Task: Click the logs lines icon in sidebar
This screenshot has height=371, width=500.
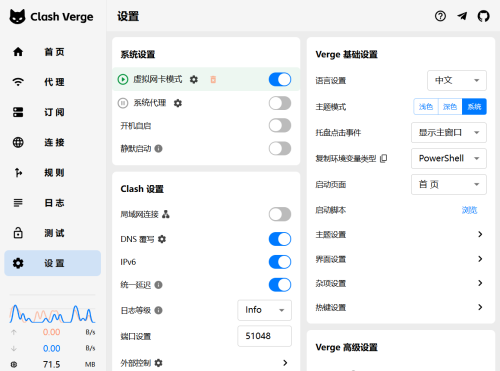Action: coord(18,203)
